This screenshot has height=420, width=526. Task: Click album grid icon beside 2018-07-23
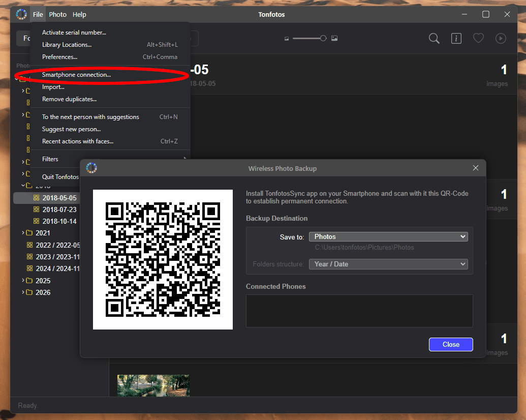click(x=36, y=209)
